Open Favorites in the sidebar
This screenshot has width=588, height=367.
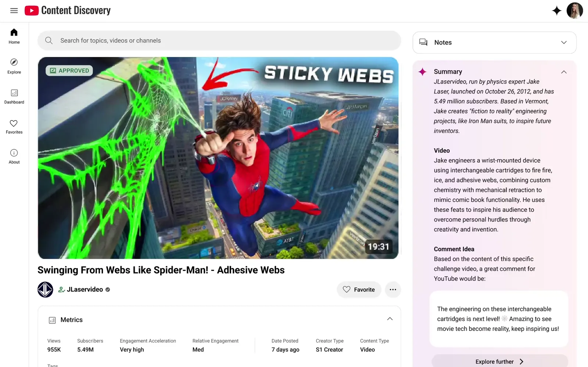[x=14, y=127]
